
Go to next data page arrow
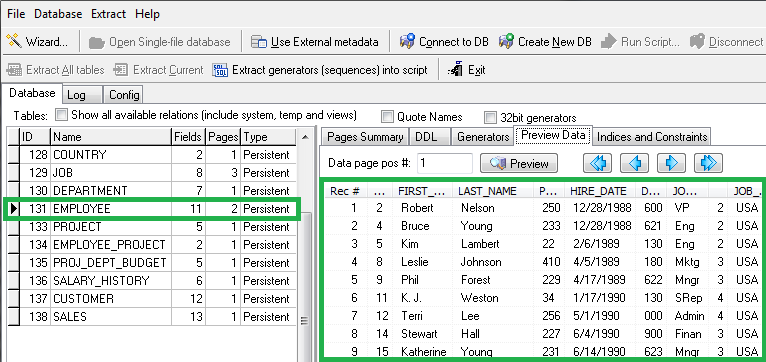click(x=671, y=163)
